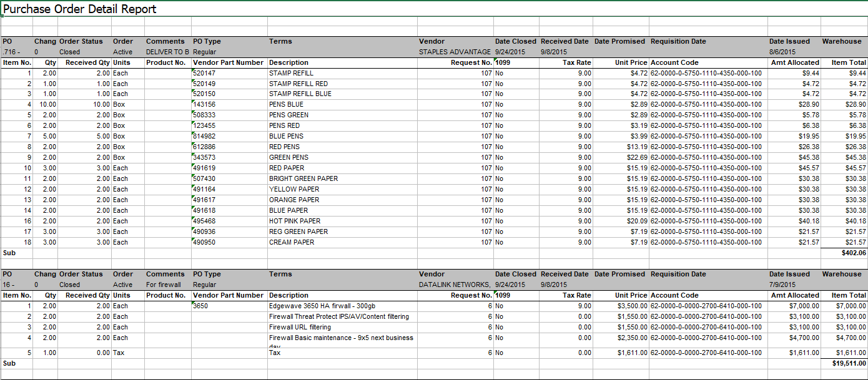
Task: Select the PENS BLUE description cell
Action: coord(343,105)
